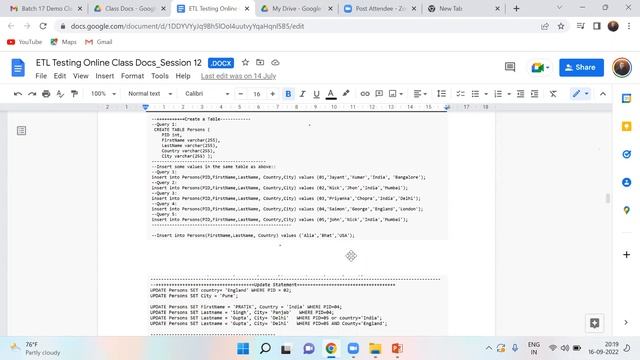Open Keep notes in the side panel

627,127
